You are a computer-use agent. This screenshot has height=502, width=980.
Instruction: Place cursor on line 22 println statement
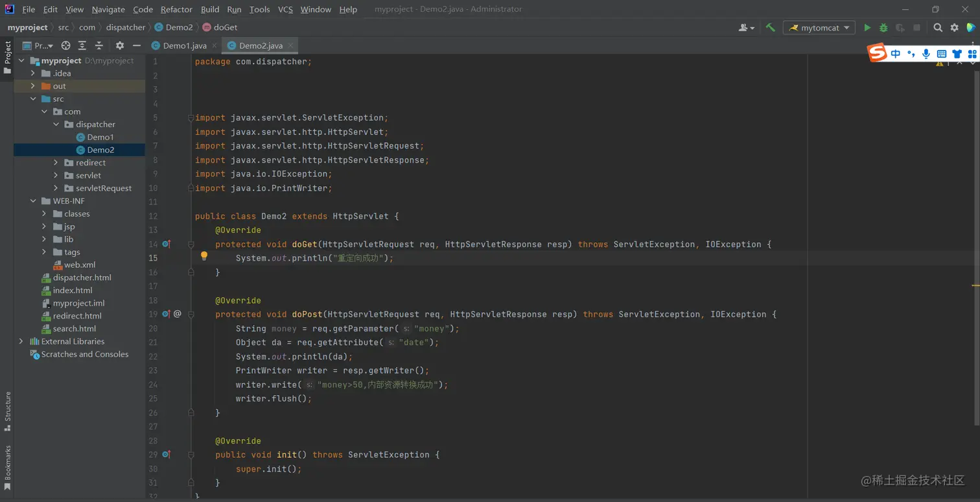point(294,357)
